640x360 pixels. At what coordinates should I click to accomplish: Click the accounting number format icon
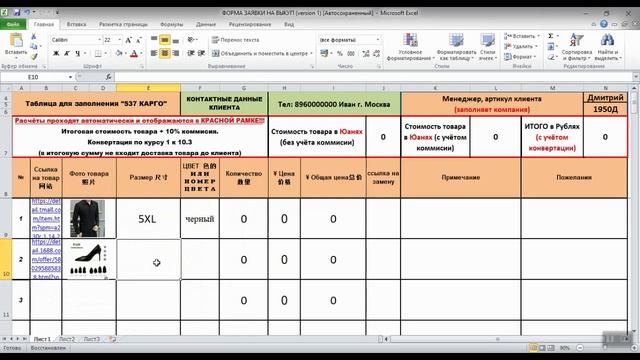[x=324, y=53]
